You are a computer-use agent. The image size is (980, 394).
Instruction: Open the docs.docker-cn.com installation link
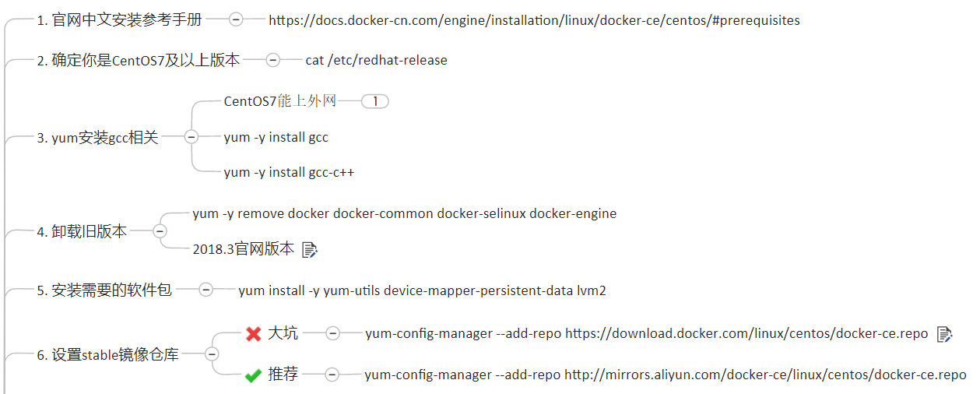tap(534, 20)
